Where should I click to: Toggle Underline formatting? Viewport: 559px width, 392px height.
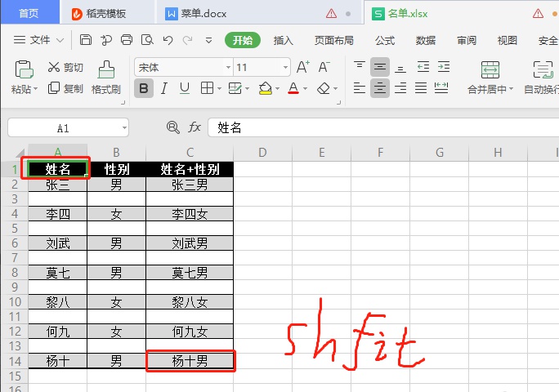click(x=185, y=88)
